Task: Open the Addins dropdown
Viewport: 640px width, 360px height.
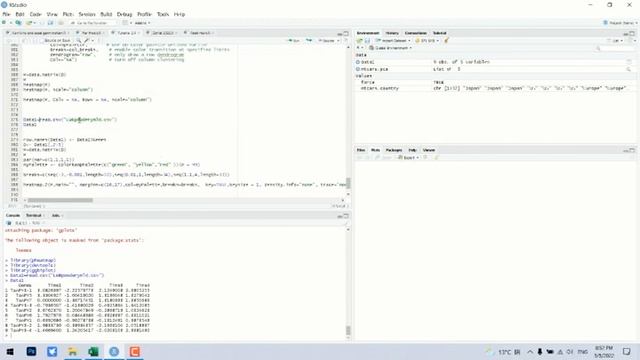Action: [x=142, y=23]
